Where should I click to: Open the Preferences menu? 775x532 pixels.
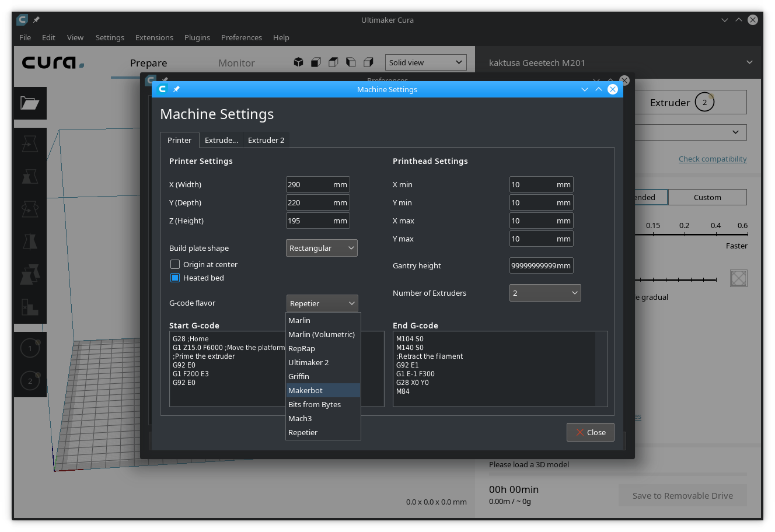pos(242,37)
